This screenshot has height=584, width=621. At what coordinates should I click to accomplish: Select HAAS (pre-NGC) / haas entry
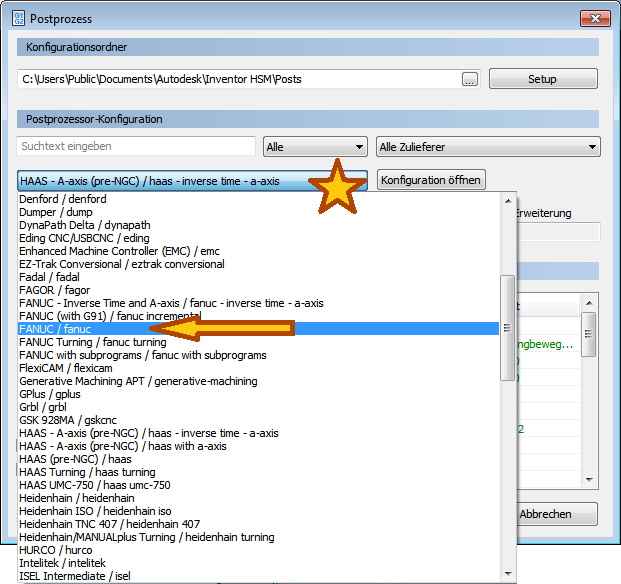pos(258,459)
